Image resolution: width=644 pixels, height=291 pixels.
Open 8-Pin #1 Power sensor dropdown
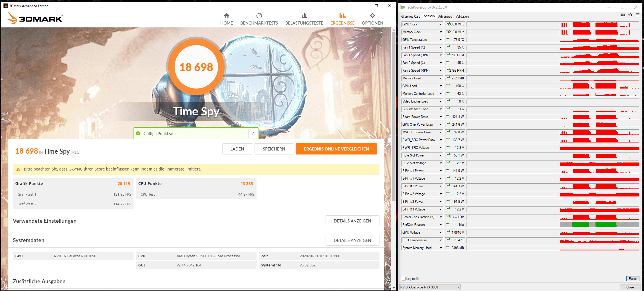tap(441, 171)
